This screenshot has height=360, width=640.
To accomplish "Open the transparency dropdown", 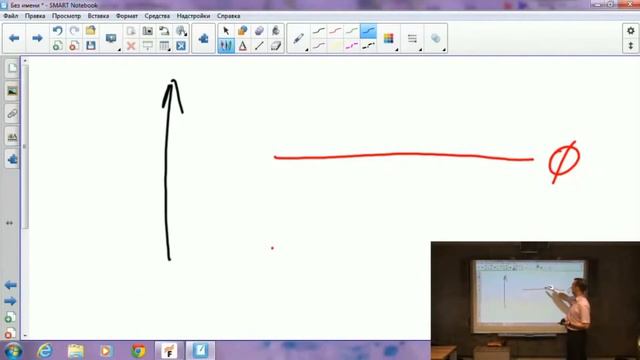I will pyautogui.click(x=436, y=38).
